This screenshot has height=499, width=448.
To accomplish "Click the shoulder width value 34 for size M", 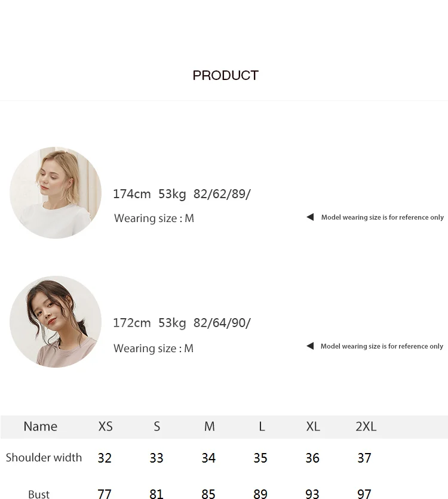I will point(208,458).
